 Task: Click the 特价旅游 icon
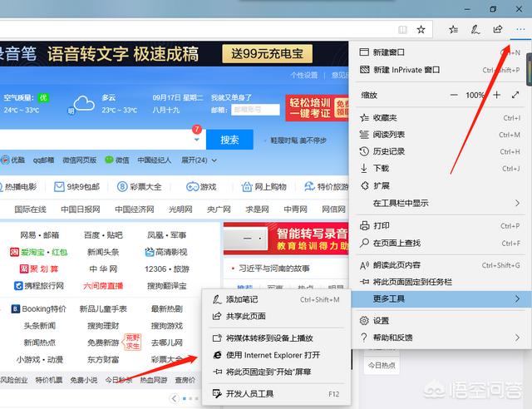pos(309,187)
